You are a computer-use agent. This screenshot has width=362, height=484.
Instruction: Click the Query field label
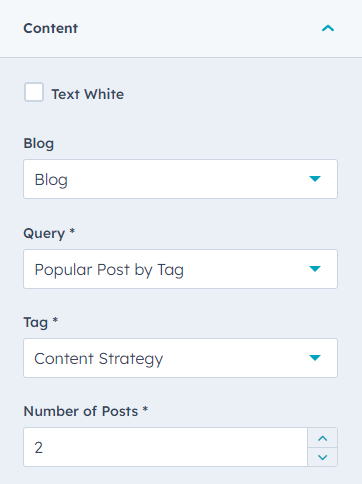click(x=49, y=233)
